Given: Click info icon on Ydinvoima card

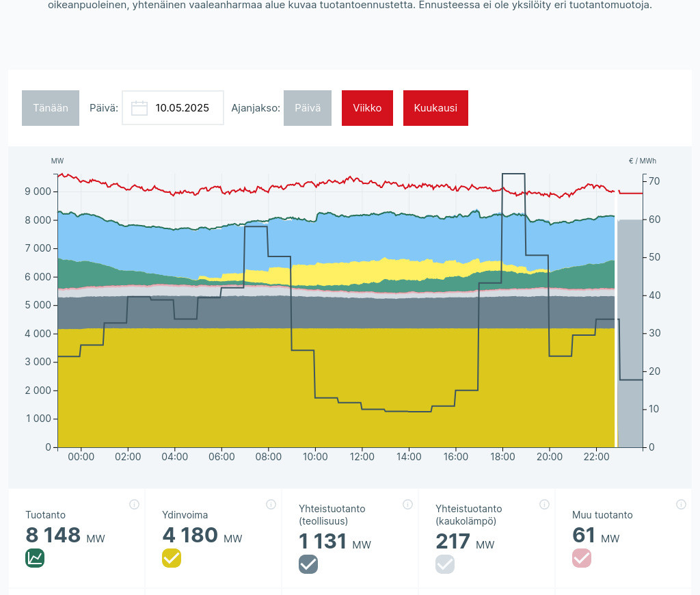Looking at the screenshot, I should click(271, 505).
